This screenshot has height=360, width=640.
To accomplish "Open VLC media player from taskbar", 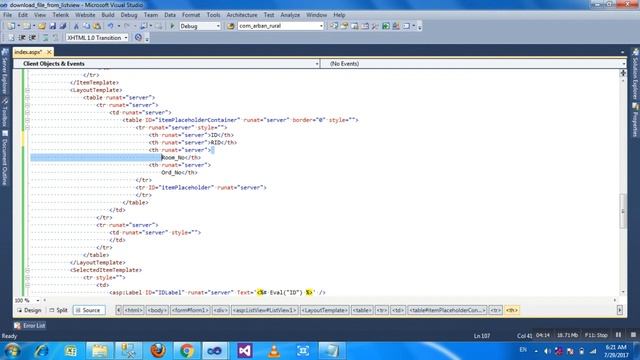I will click(x=274, y=351).
